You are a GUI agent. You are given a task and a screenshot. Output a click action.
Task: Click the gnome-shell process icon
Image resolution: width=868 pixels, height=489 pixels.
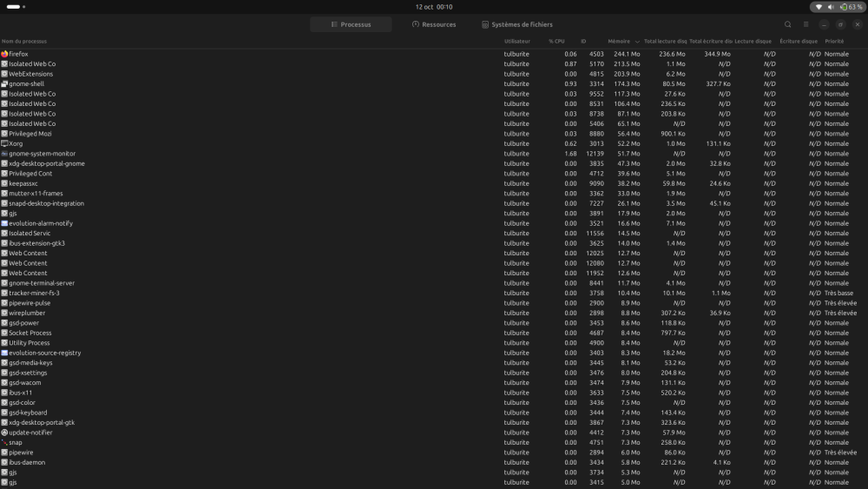click(x=4, y=83)
